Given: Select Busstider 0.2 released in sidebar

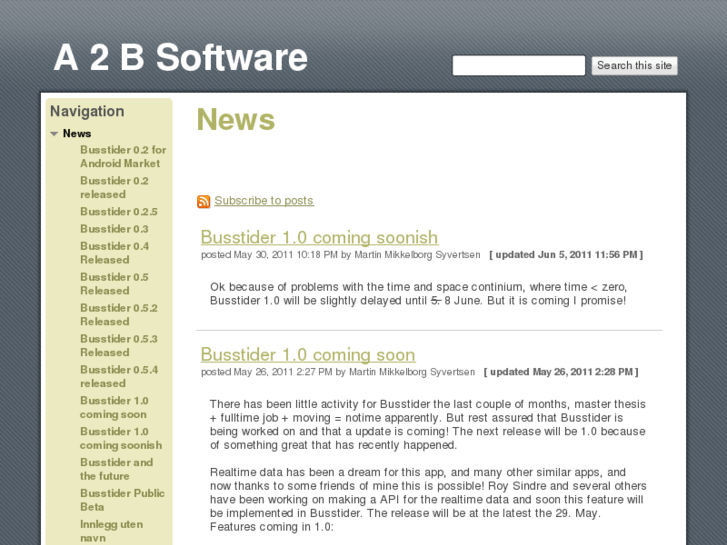Looking at the screenshot, I should pyautogui.click(x=114, y=187).
